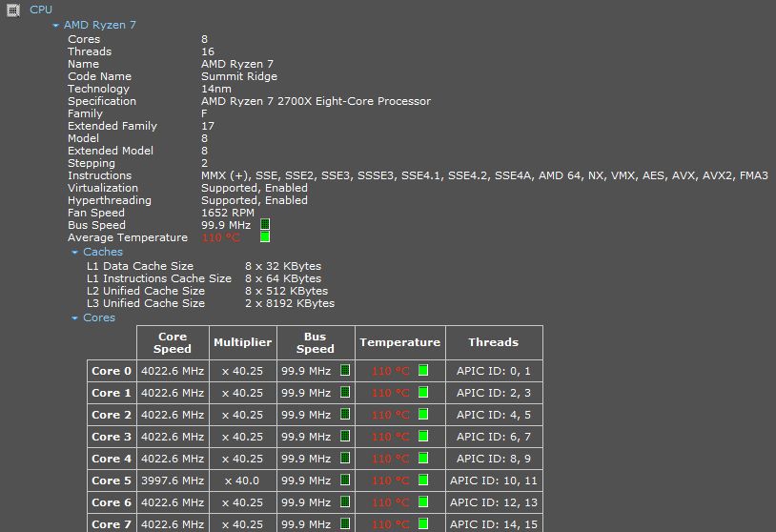Click the 14nm technology value
Viewport: 776px width, 532px height.
(216, 89)
